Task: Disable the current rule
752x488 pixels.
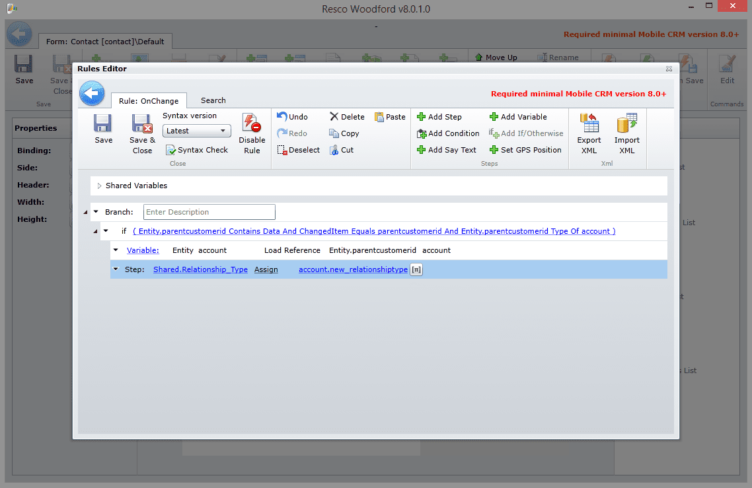Action: (252, 132)
